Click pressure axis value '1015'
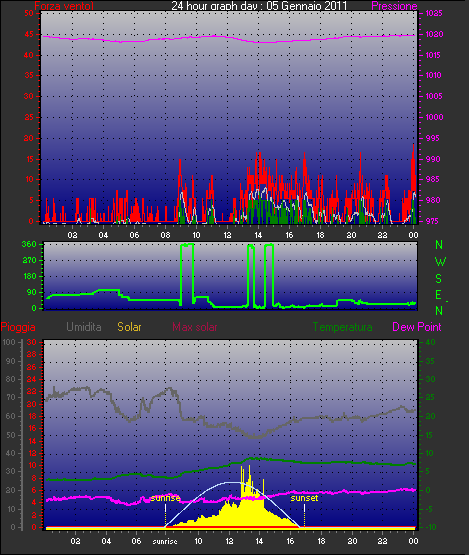Viewport: 469px width, 555px height. point(433,55)
